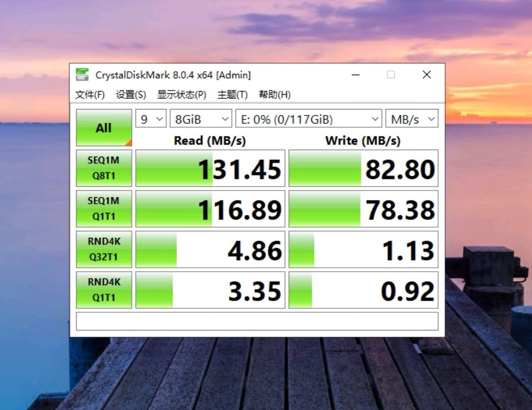Run the RND4K Q32T1 benchmark
Image resolution: width=532 pixels, height=410 pixels.
pyautogui.click(x=104, y=249)
